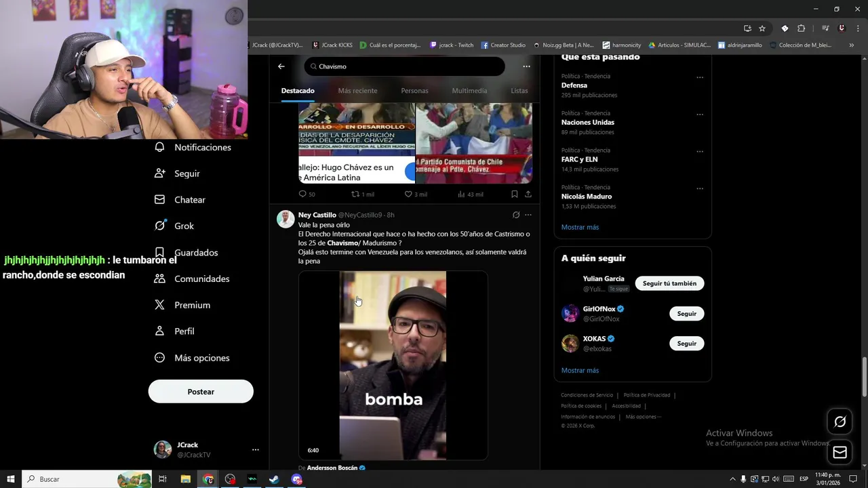Launch Grok from the sidebar
This screenshot has height=488, width=868.
click(175, 226)
